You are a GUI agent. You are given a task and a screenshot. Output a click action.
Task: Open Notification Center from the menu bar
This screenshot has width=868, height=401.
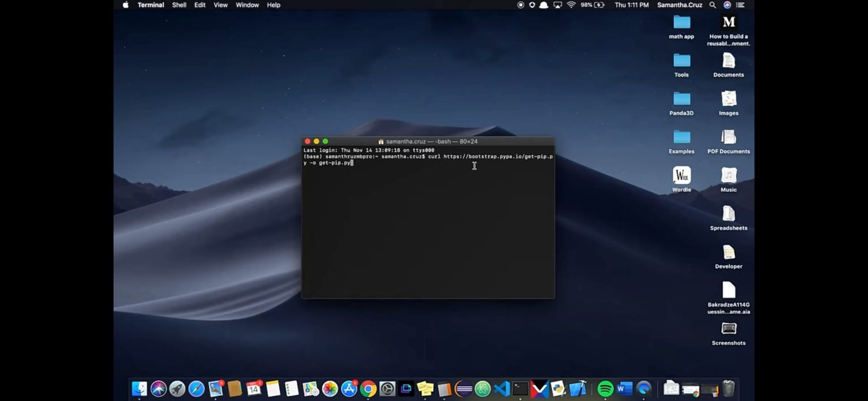click(740, 5)
